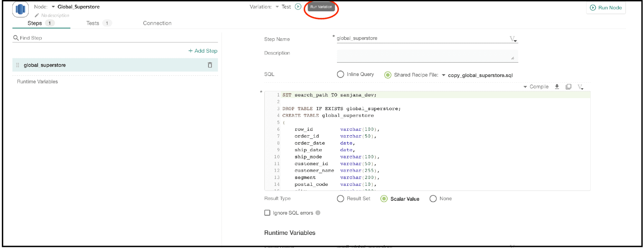
Task: Click the 'Test' variation name
Action: point(286,7)
